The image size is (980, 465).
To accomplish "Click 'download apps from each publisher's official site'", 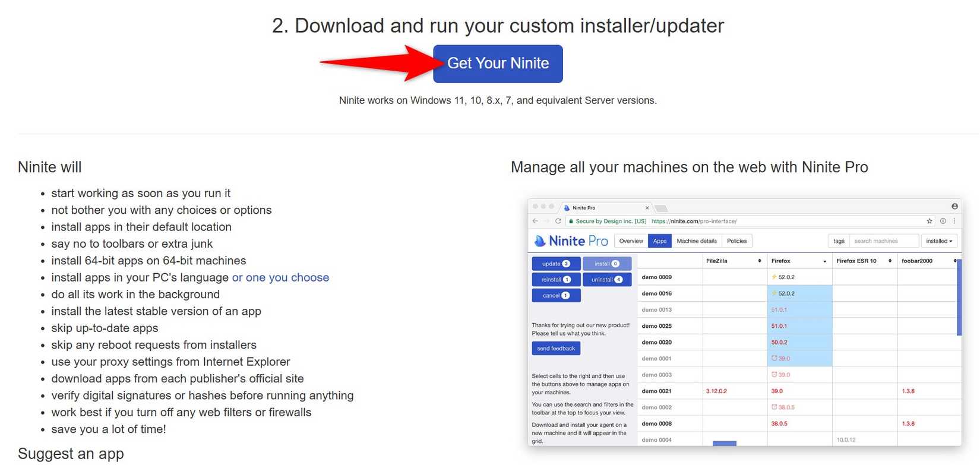I will pyautogui.click(x=178, y=379).
